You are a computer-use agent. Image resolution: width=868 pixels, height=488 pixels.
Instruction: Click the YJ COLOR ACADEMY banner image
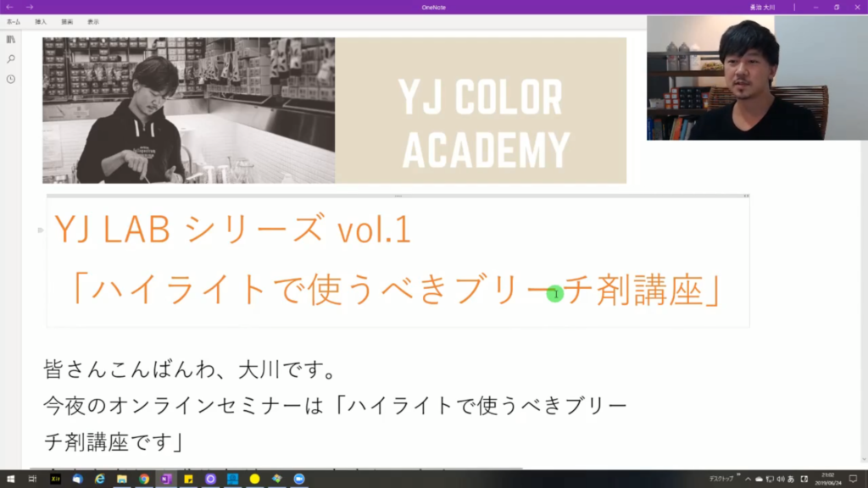tap(334, 110)
